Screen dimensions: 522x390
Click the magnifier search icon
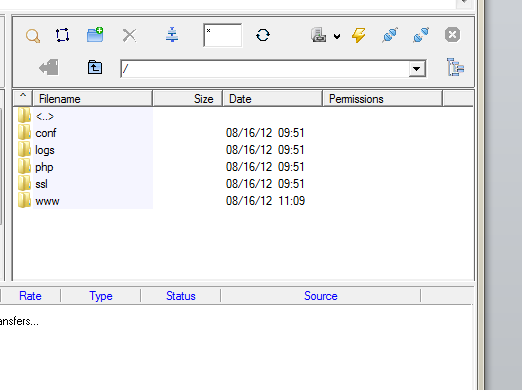33,35
